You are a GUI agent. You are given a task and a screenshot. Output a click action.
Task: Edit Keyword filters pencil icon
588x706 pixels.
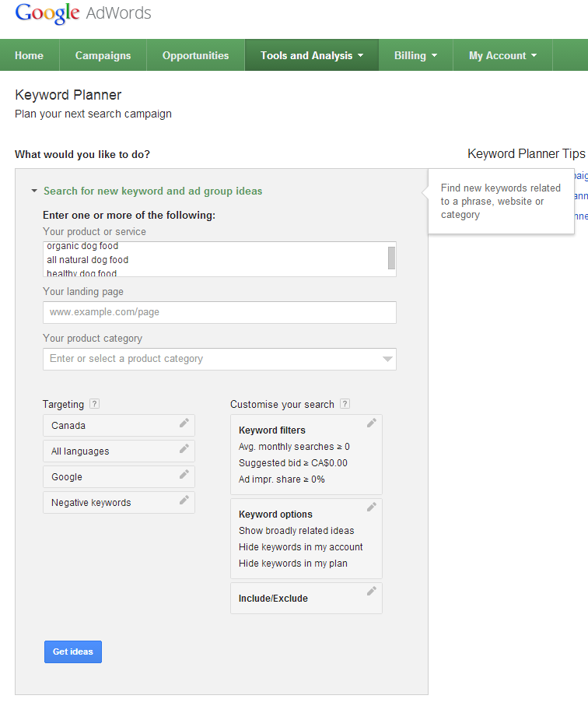pos(371,423)
